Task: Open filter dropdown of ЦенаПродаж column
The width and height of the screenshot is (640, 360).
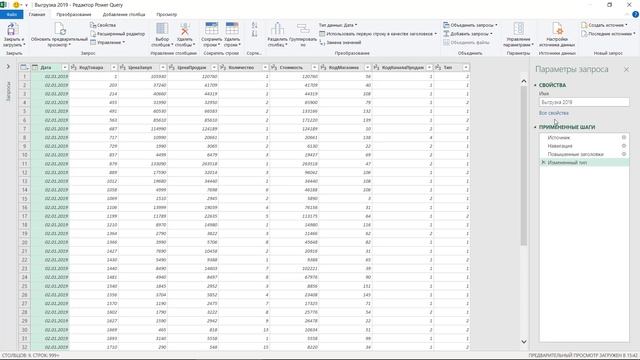Action: click(x=214, y=67)
